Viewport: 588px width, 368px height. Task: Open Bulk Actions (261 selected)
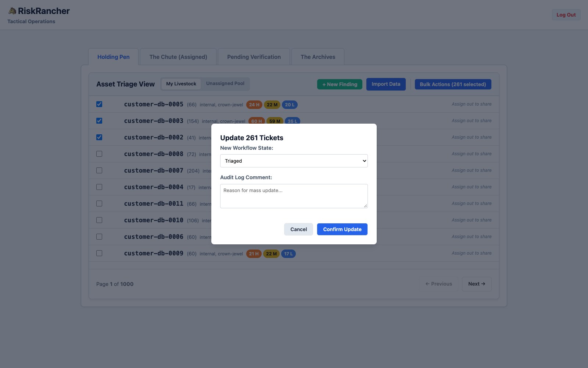(x=453, y=84)
